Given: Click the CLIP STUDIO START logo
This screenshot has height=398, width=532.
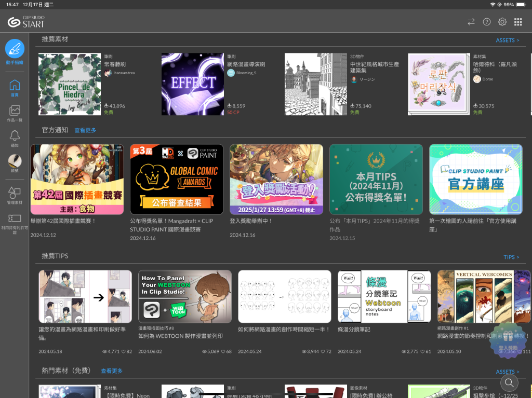Looking at the screenshot, I should (26, 22).
